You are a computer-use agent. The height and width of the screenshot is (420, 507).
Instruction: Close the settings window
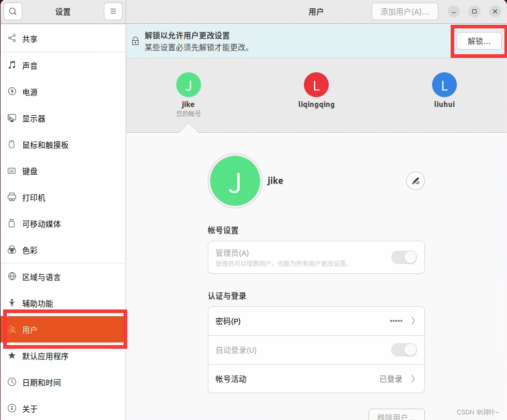click(495, 12)
